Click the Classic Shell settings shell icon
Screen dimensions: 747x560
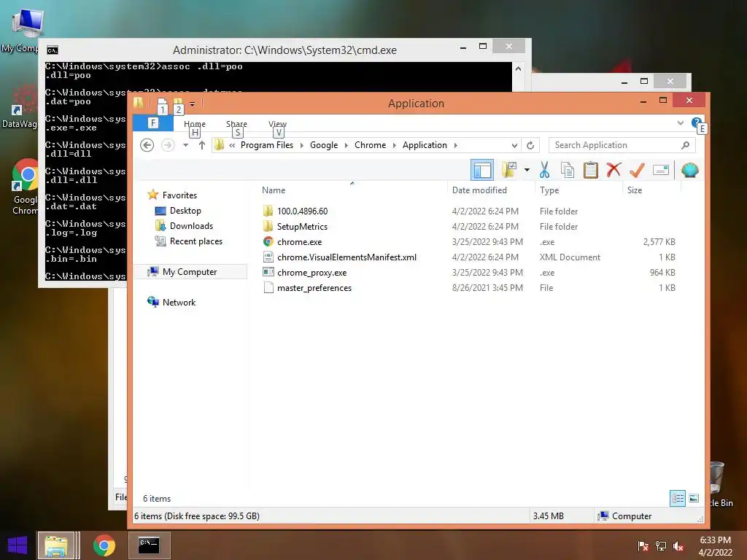click(690, 170)
